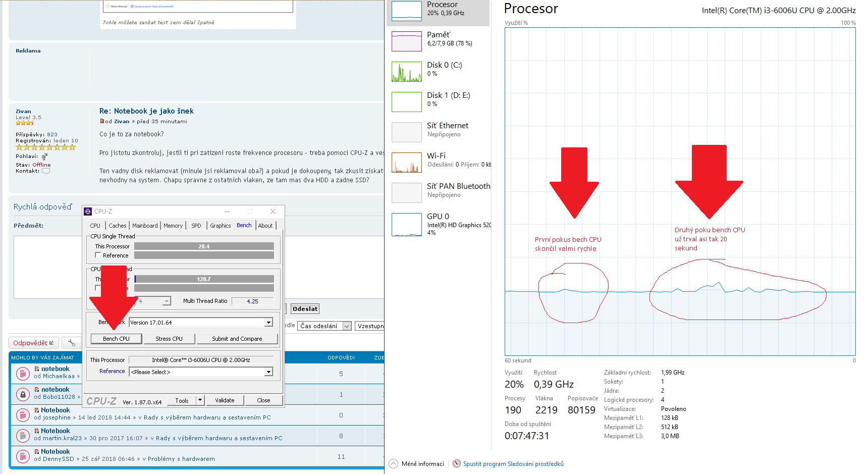Click the post icon next to 'od Zivan'
Image resolution: width=868 pixels, height=474 pixels.
pos(102,121)
